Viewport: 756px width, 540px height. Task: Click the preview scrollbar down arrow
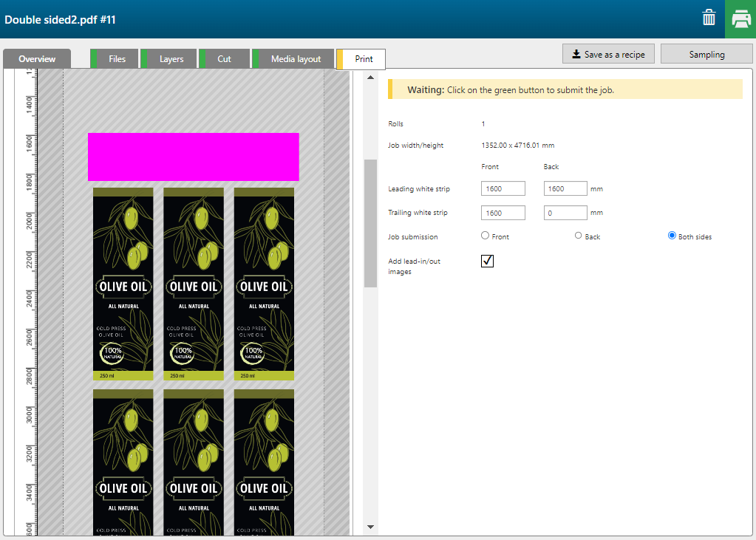pos(370,527)
